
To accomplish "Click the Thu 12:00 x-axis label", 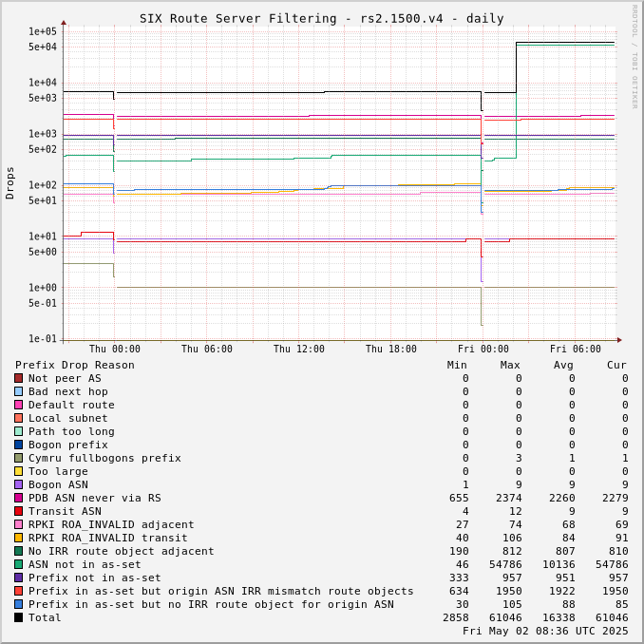I will tap(299, 350).
